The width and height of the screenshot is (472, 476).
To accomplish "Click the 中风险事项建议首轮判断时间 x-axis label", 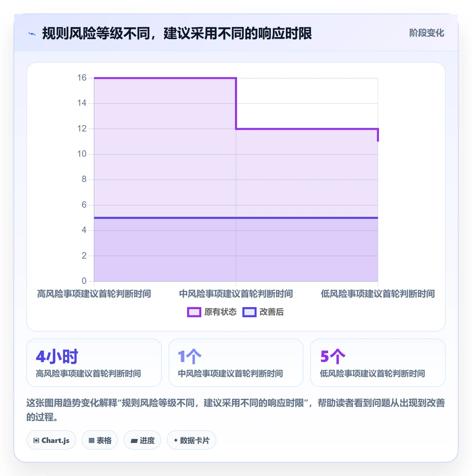I will [236, 294].
